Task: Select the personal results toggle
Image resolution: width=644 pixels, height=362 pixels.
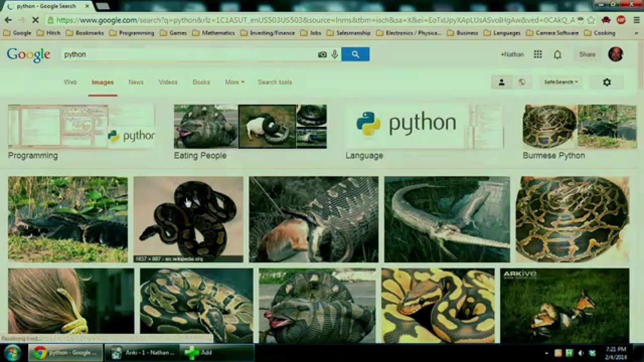Action: point(501,82)
